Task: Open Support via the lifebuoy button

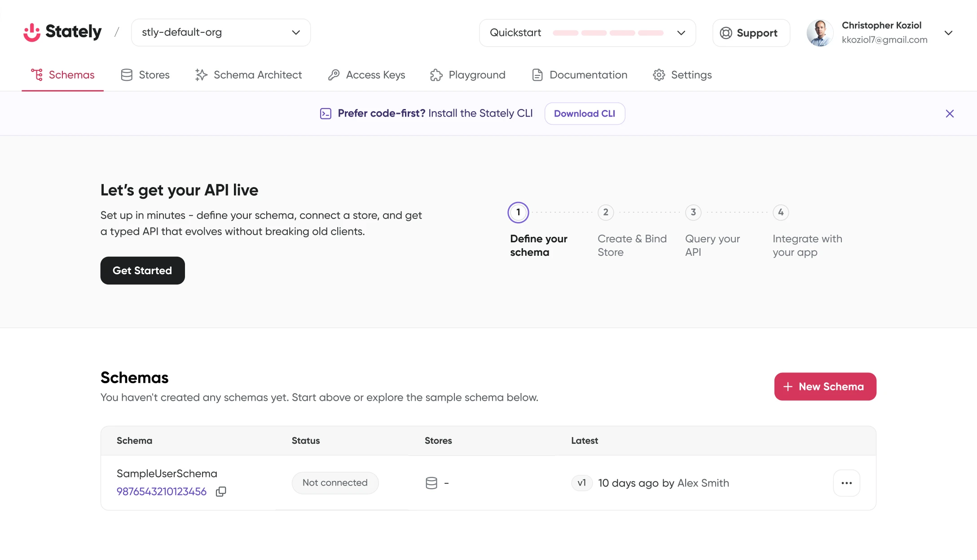Action: (751, 33)
